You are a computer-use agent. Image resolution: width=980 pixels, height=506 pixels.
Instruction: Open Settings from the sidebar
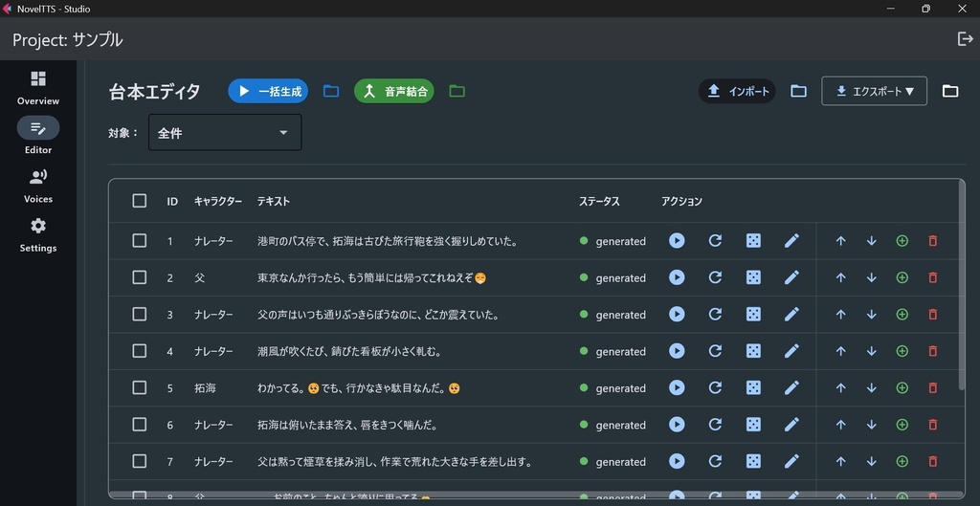coord(38,235)
